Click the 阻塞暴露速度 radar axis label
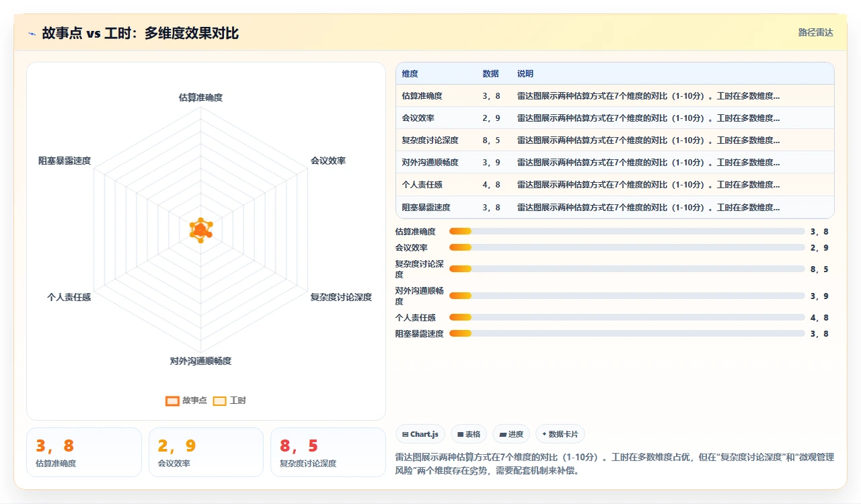Image resolution: width=861 pixels, height=504 pixels. tap(65, 161)
